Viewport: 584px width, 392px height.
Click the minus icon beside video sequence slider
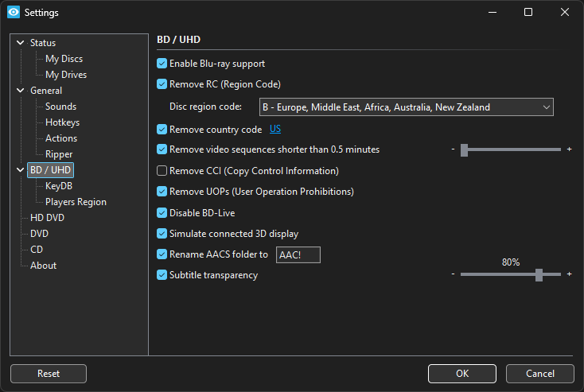[453, 149]
